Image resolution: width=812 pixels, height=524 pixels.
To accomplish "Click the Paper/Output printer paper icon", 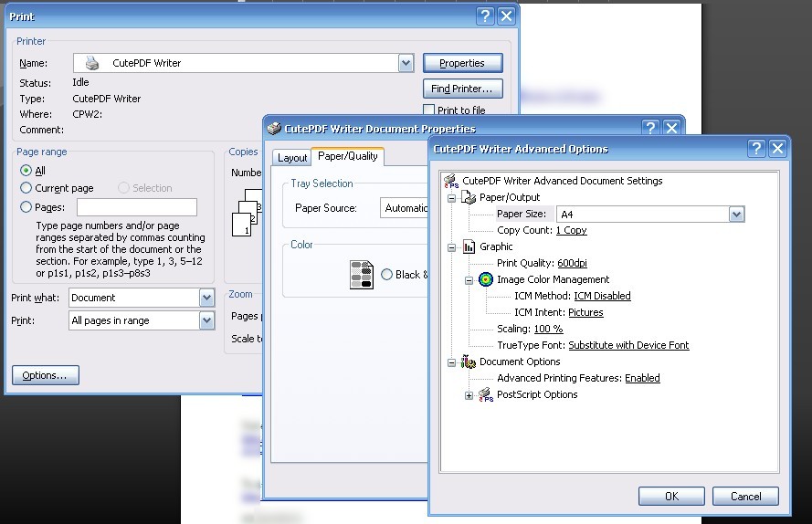I will 469,197.
